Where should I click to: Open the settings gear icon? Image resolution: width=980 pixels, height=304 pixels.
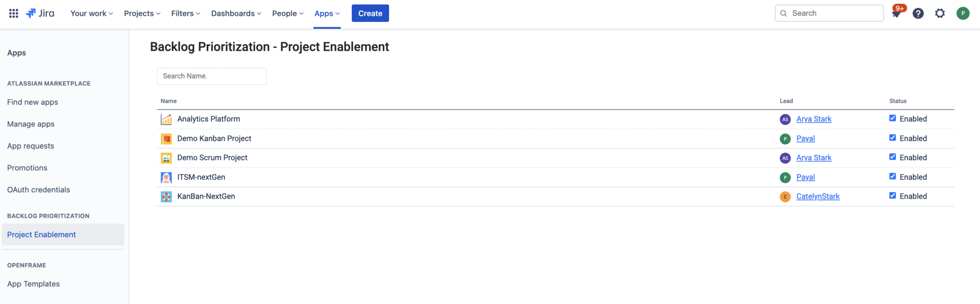pyautogui.click(x=940, y=13)
